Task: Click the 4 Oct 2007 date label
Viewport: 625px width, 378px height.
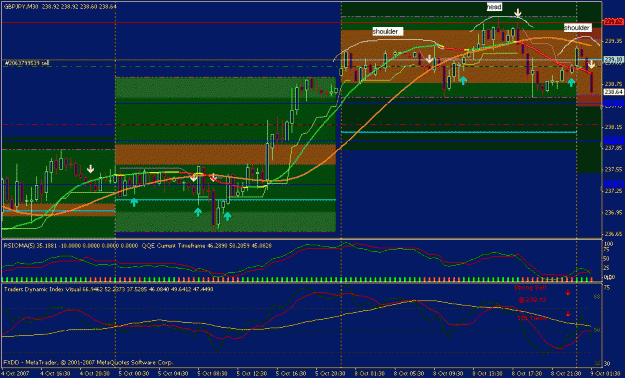Action: [15, 374]
